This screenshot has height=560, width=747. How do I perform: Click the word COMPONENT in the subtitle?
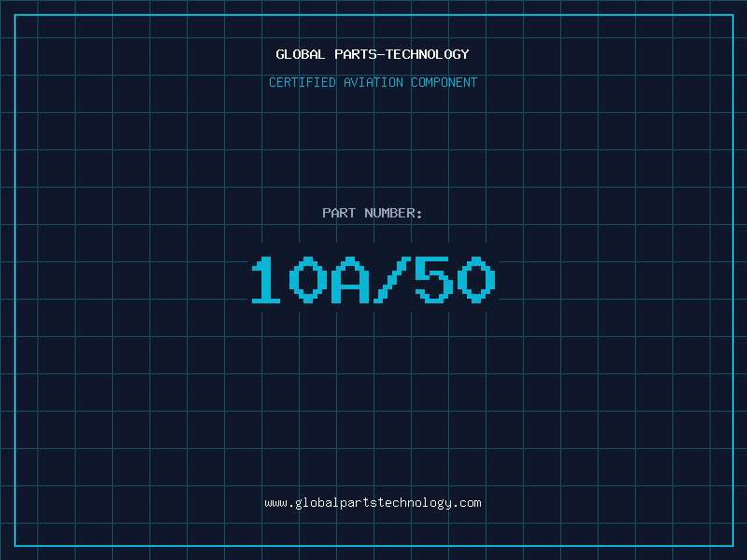444,82
